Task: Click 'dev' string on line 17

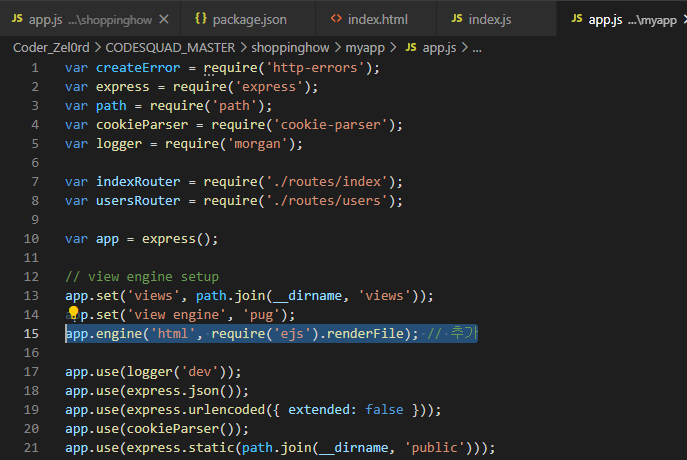Action: tap(200, 372)
